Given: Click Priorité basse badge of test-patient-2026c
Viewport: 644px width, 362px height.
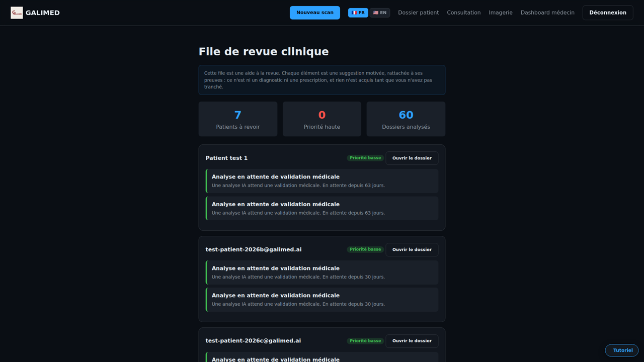Looking at the screenshot, I should point(365,341).
